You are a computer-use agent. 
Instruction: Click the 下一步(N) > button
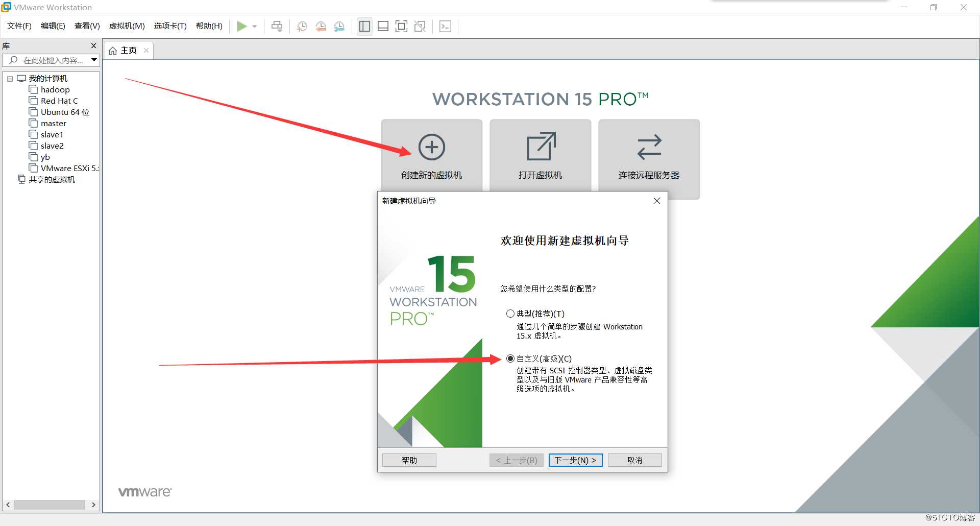576,460
